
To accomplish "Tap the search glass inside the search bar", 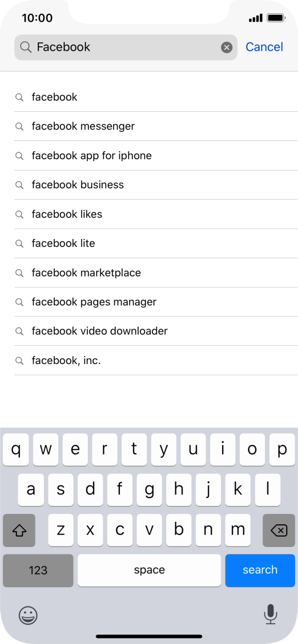I will [x=26, y=47].
